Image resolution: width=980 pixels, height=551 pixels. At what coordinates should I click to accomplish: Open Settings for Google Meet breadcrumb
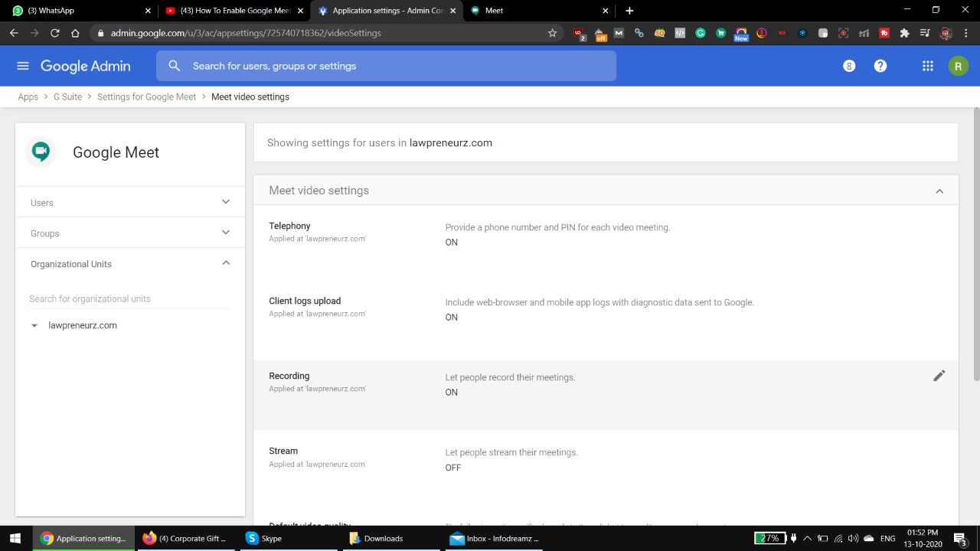coord(146,97)
